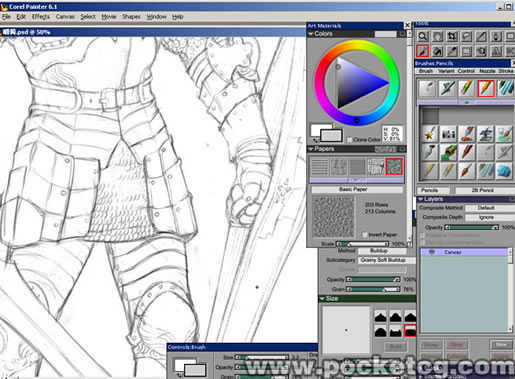
Task: Select the lined paper texture thumbnail
Action: pos(319,167)
